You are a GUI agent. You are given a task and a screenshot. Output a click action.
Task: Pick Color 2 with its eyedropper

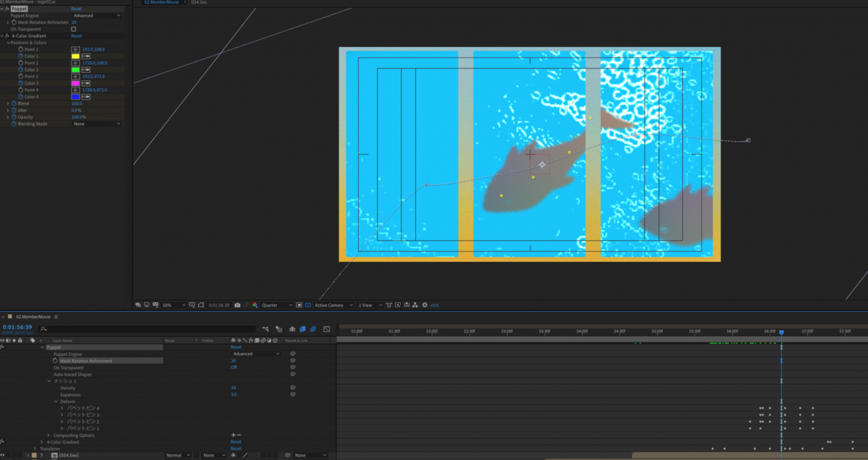coord(85,69)
